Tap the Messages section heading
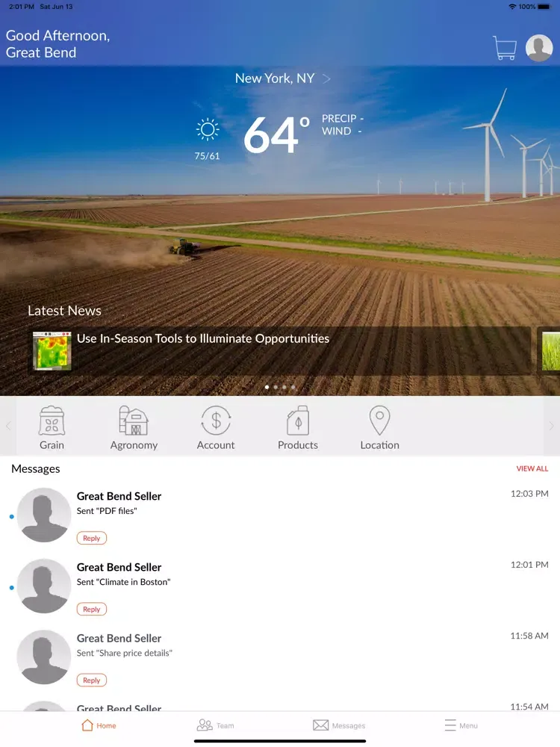The width and height of the screenshot is (560, 747). coord(36,469)
